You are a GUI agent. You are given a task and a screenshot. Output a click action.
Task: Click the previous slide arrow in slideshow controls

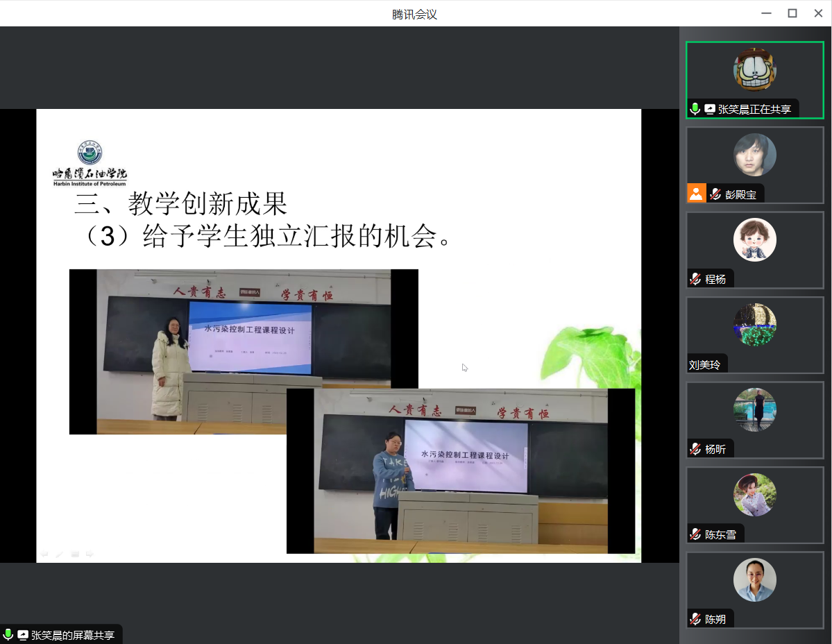pos(44,554)
